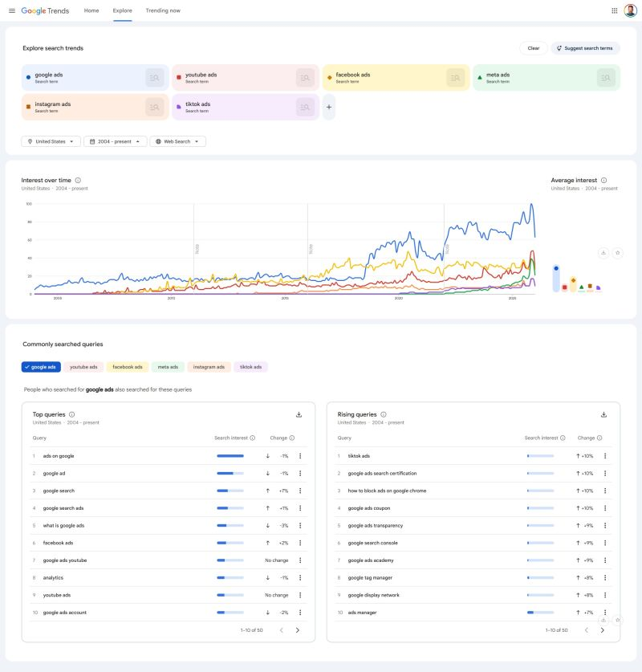Open the google ads transparency query
The height and width of the screenshot is (672, 642).
[x=376, y=525]
